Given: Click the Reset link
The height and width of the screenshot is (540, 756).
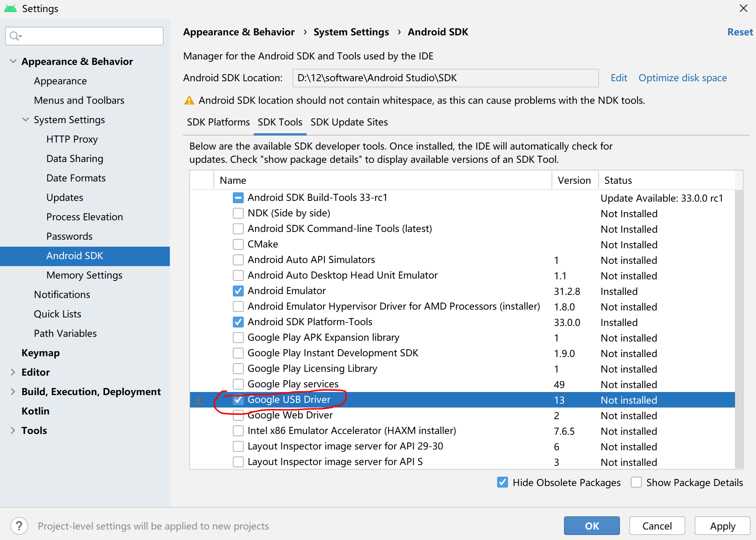Looking at the screenshot, I should pos(740,32).
